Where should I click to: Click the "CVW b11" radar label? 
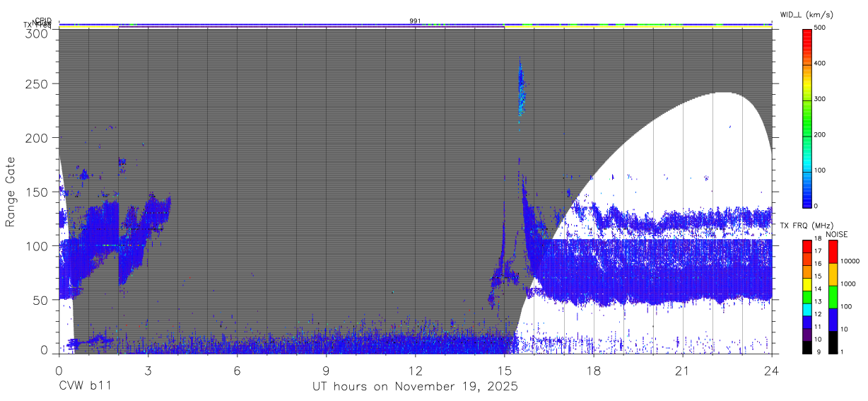coord(85,386)
